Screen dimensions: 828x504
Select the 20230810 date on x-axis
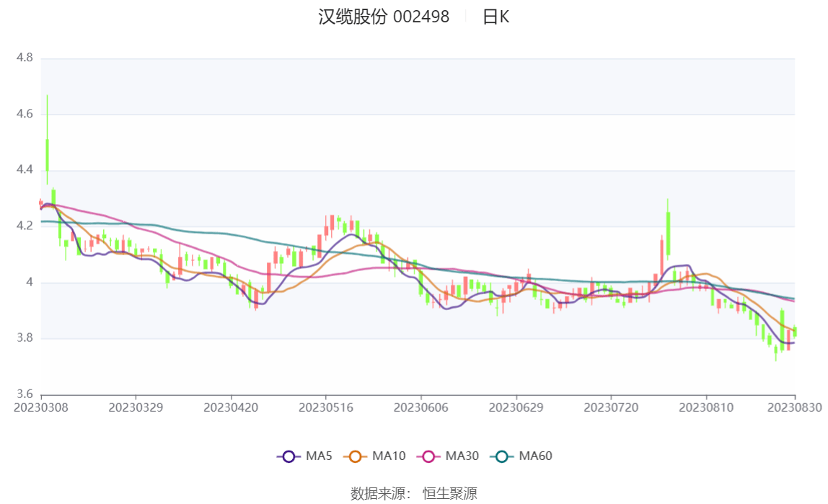click(x=706, y=407)
